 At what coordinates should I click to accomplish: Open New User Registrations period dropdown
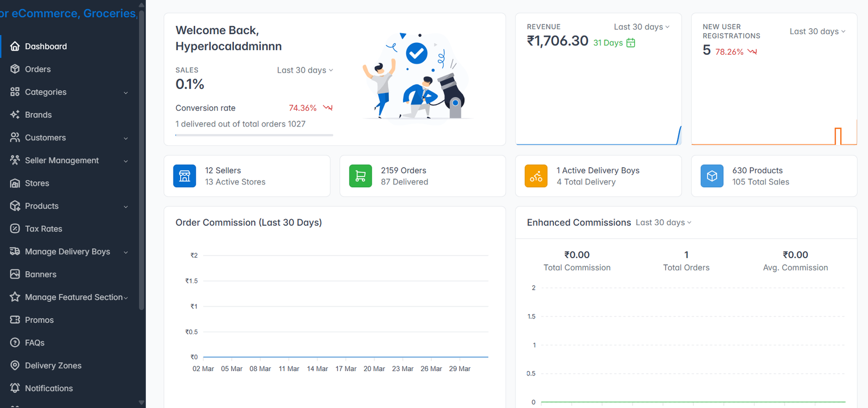tap(817, 31)
